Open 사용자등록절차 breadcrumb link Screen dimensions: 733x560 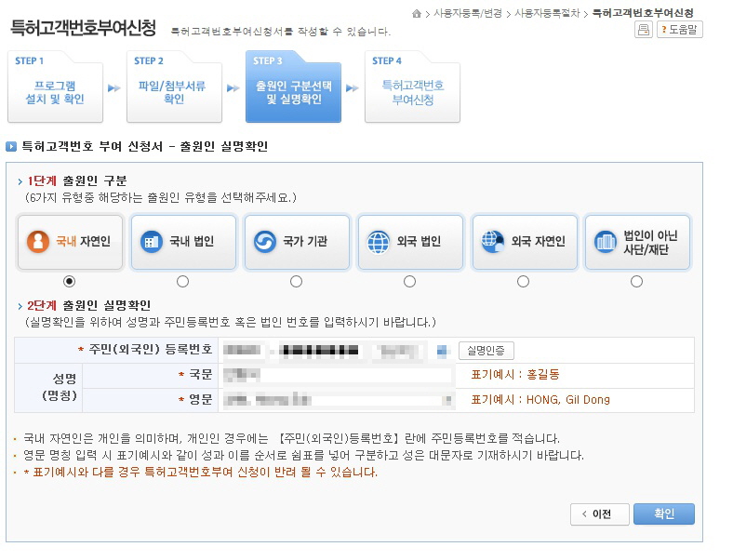[x=547, y=14]
